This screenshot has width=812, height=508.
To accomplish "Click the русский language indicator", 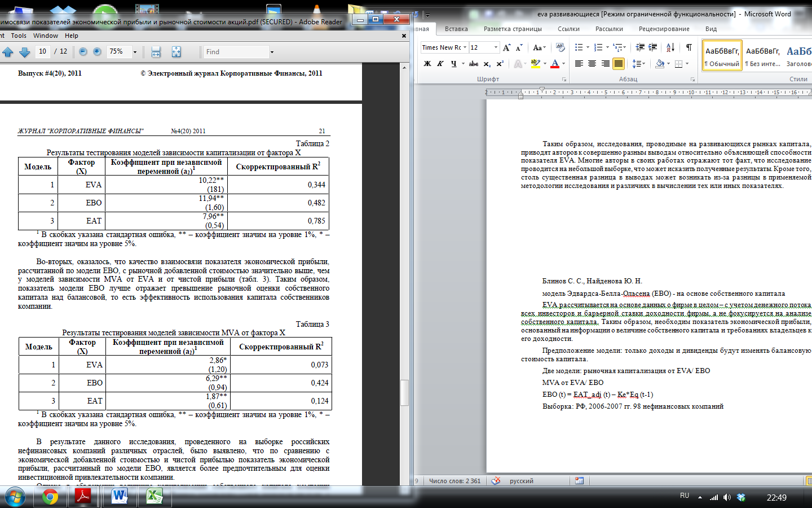I will (522, 481).
